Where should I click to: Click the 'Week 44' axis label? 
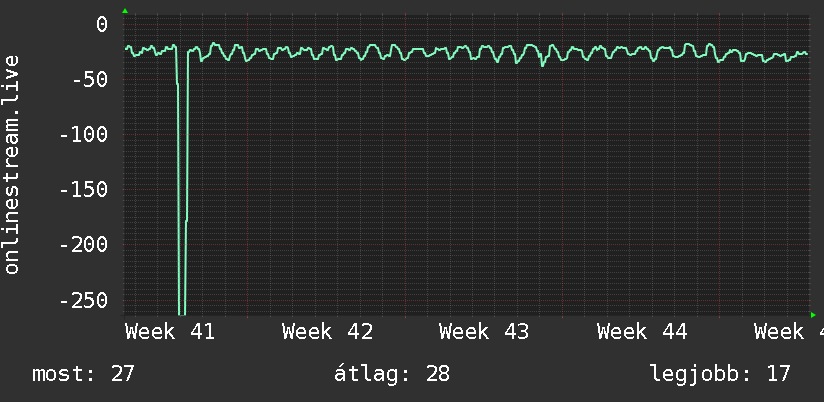tap(642, 332)
